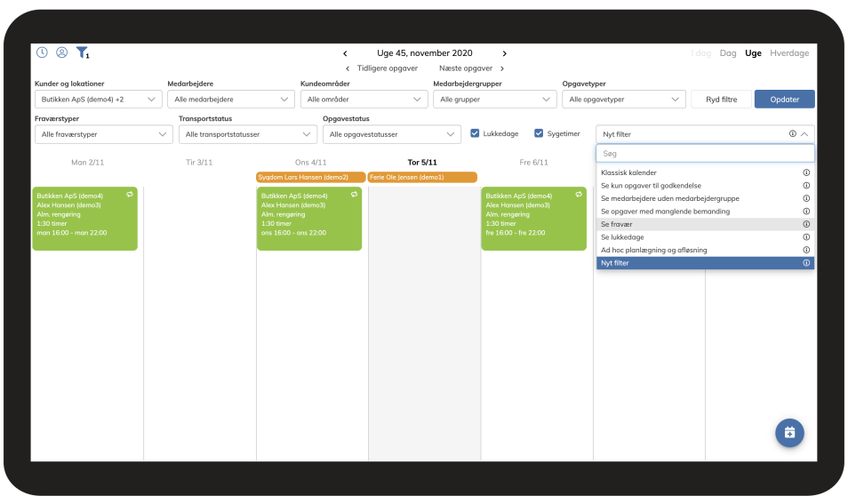Open Kundeområder dropdown
Screen dimensions: 848x504
click(364, 100)
